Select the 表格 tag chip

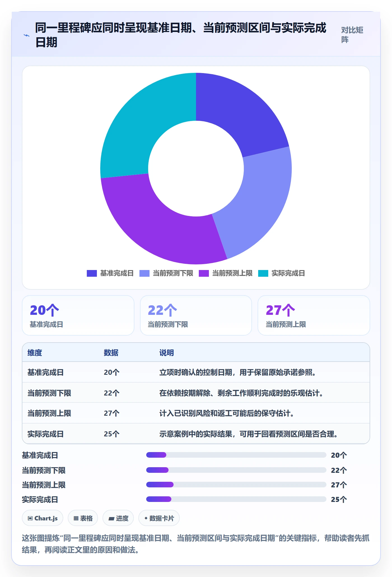pyautogui.click(x=83, y=518)
